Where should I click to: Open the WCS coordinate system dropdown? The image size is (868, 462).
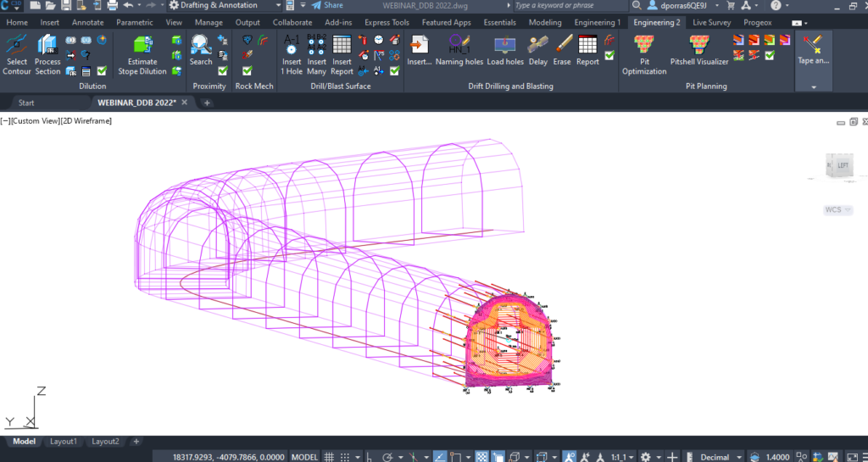click(x=837, y=209)
